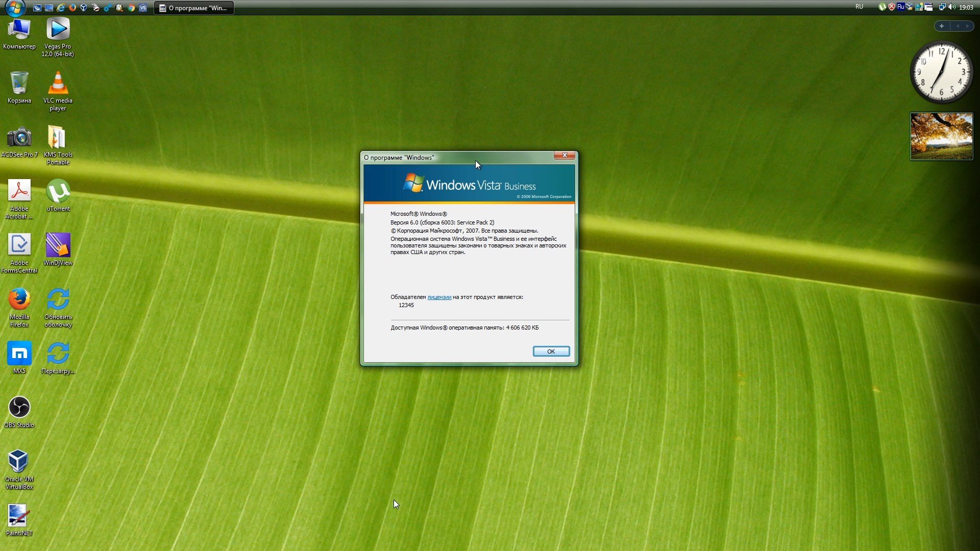This screenshot has width=980, height=551.
Task: Launch Internet Explorer from quick launch
Action: pos(61,8)
